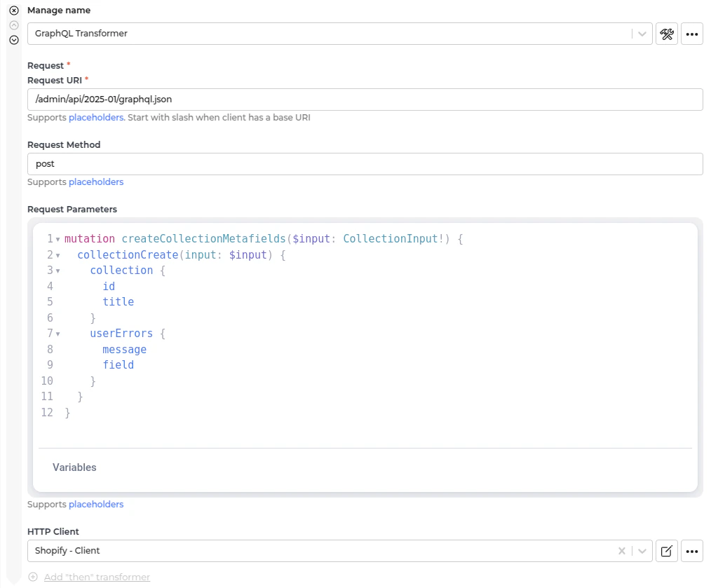Click the 'Manage name' label

click(59, 11)
